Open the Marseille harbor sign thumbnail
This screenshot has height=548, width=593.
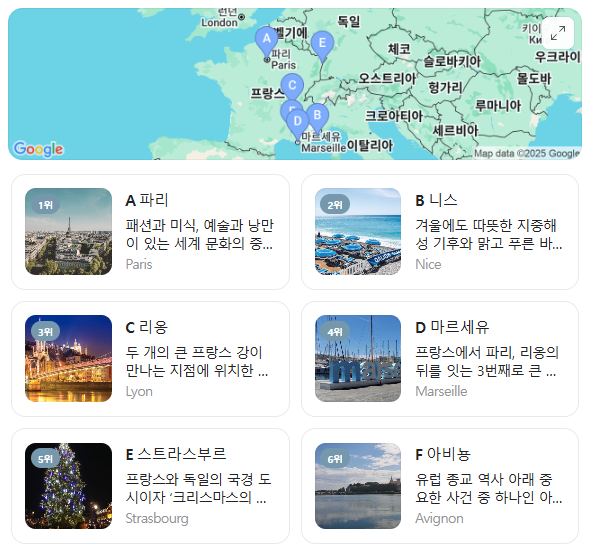(x=358, y=359)
